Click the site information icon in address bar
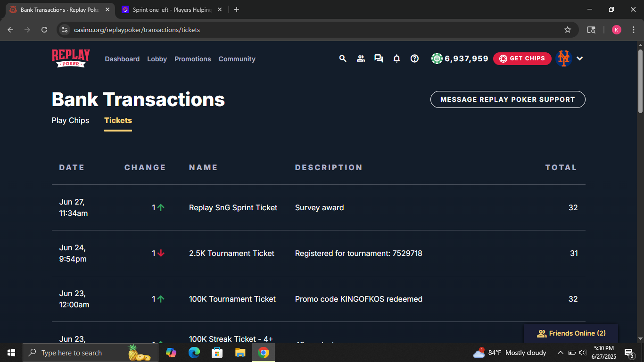 point(65,30)
